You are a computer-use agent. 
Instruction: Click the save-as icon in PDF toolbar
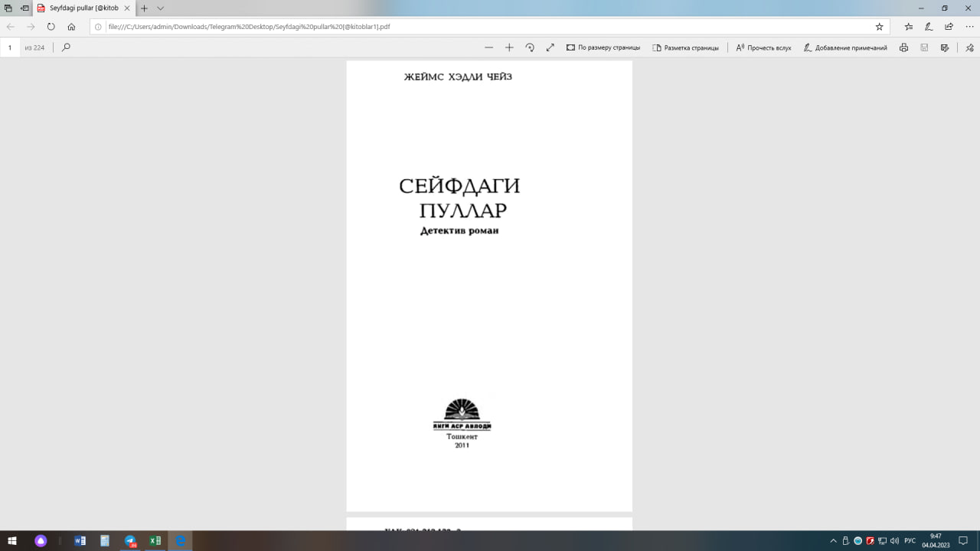(x=945, y=47)
